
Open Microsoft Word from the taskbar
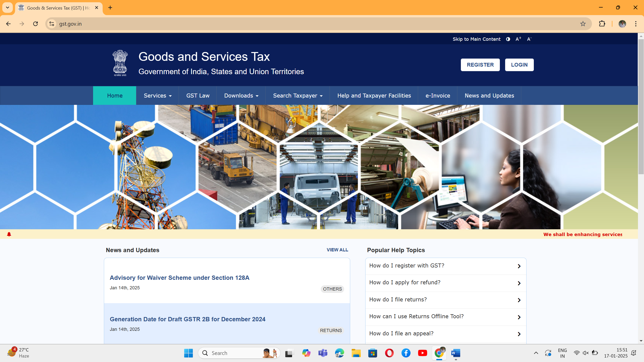point(456,353)
